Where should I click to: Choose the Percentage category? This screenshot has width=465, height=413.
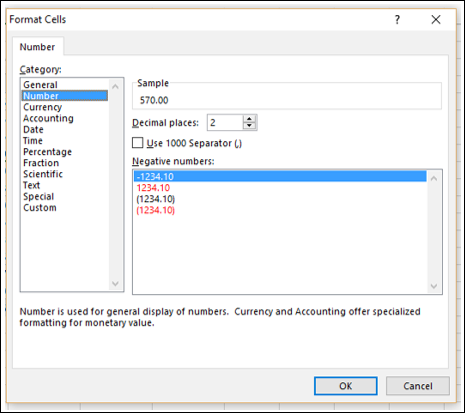(47, 152)
